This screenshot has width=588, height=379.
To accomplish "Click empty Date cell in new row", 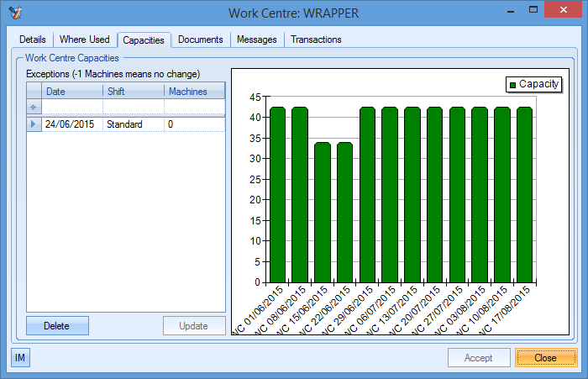I will point(71,107).
